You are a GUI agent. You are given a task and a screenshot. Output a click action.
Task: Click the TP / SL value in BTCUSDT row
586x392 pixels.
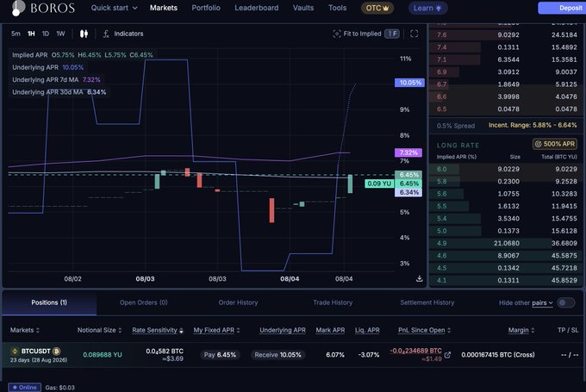[x=570, y=355]
